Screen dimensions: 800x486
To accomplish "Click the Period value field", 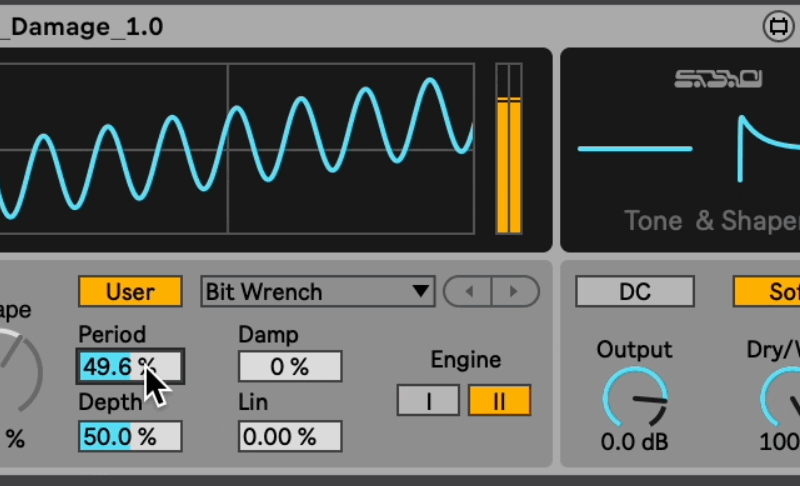I will [x=130, y=366].
